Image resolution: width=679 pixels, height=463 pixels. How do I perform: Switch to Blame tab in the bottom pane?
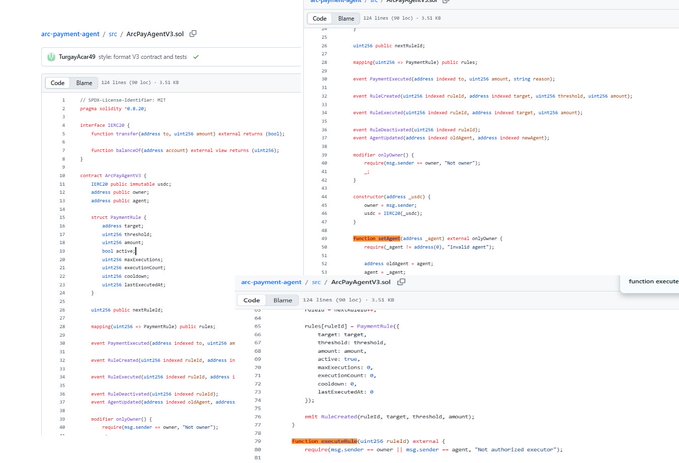[283, 300]
